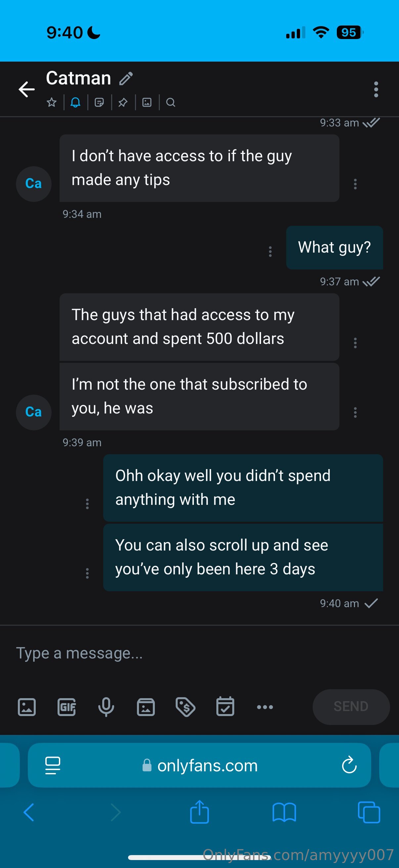Open the notes icon in chat header
399x868 pixels.
99,102
